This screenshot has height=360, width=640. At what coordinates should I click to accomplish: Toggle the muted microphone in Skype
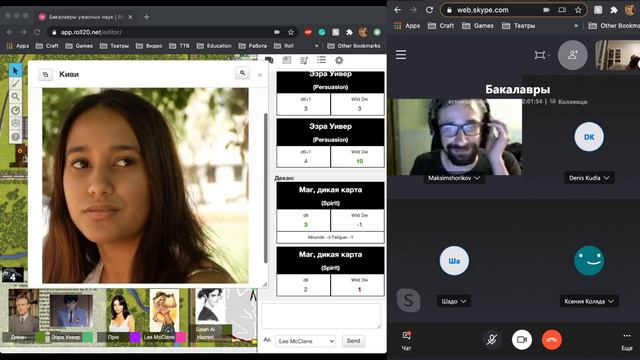(492, 340)
